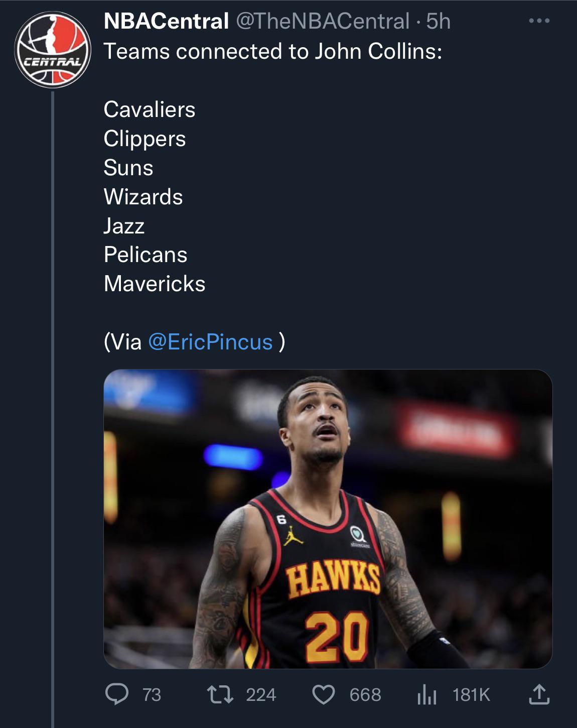Click the NBACentral display name
The height and width of the screenshot is (728, 577).
[x=166, y=22]
